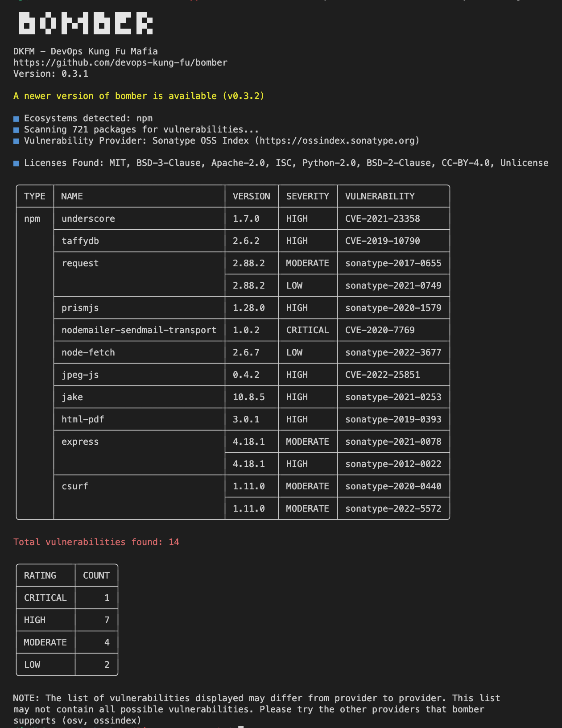Viewport: 562px width, 728px height.
Task: Click the TYPE column header
Action: (35, 196)
